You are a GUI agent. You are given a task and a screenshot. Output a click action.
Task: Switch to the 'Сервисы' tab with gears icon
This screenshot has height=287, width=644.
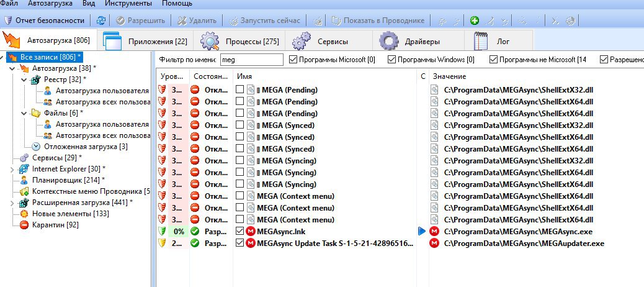coord(330,41)
